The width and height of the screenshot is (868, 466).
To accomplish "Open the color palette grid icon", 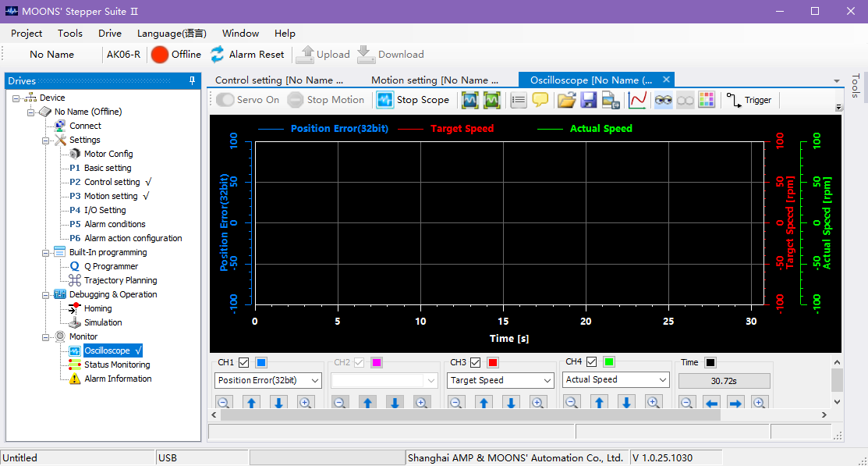I will tap(707, 100).
